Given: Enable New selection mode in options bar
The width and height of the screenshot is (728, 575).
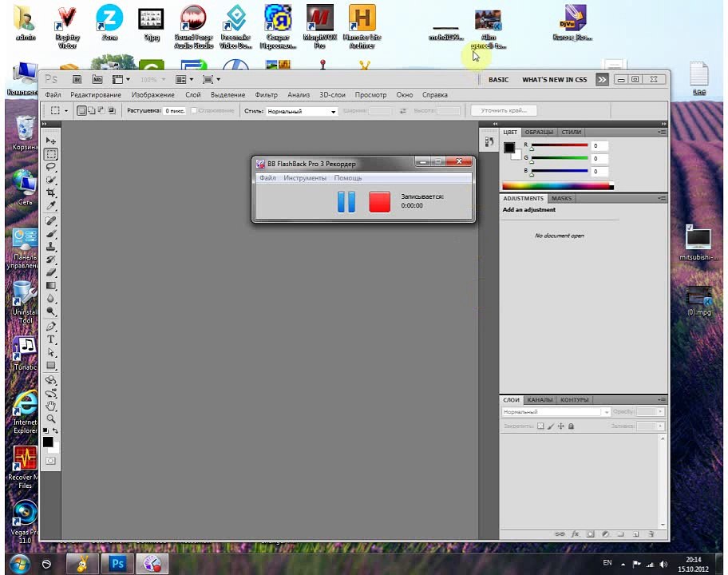Looking at the screenshot, I should 81,110.
